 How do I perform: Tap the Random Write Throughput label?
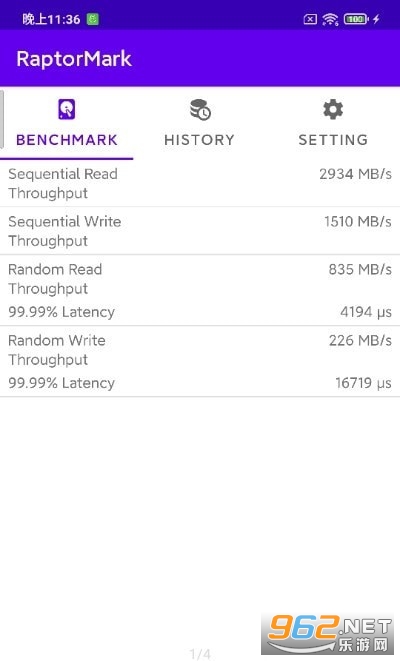[56, 350]
